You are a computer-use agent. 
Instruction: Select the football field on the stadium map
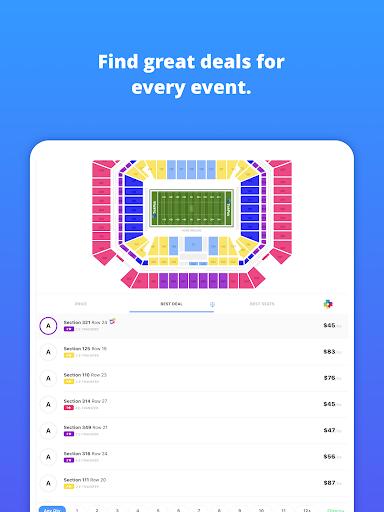tap(191, 208)
